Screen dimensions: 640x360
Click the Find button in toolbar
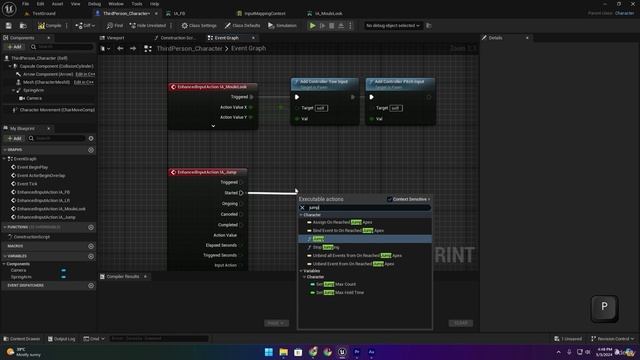coord(115,26)
